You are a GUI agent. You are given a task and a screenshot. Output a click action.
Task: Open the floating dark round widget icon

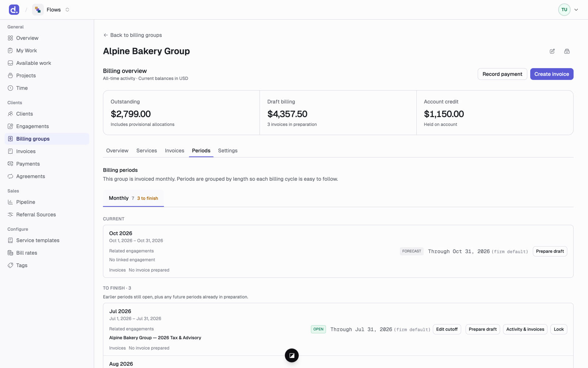click(x=291, y=355)
